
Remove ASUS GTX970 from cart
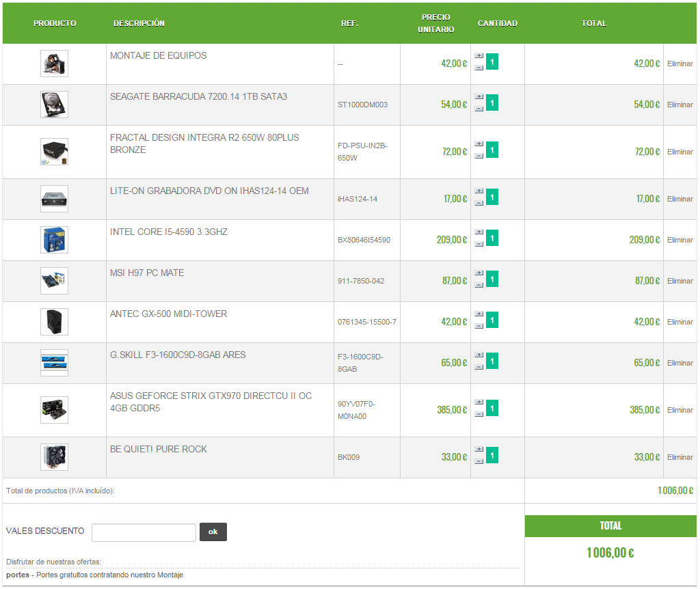[x=680, y=410]
